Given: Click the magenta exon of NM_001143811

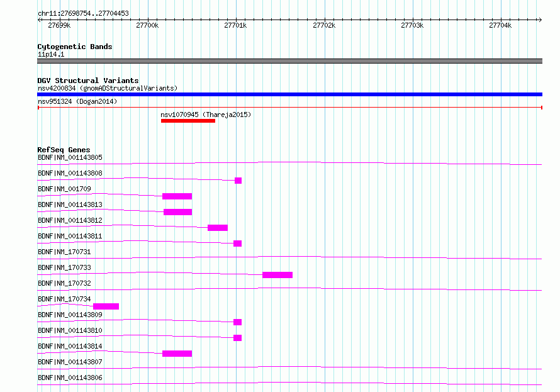Looking at the screenshot, I should point(237,244).
